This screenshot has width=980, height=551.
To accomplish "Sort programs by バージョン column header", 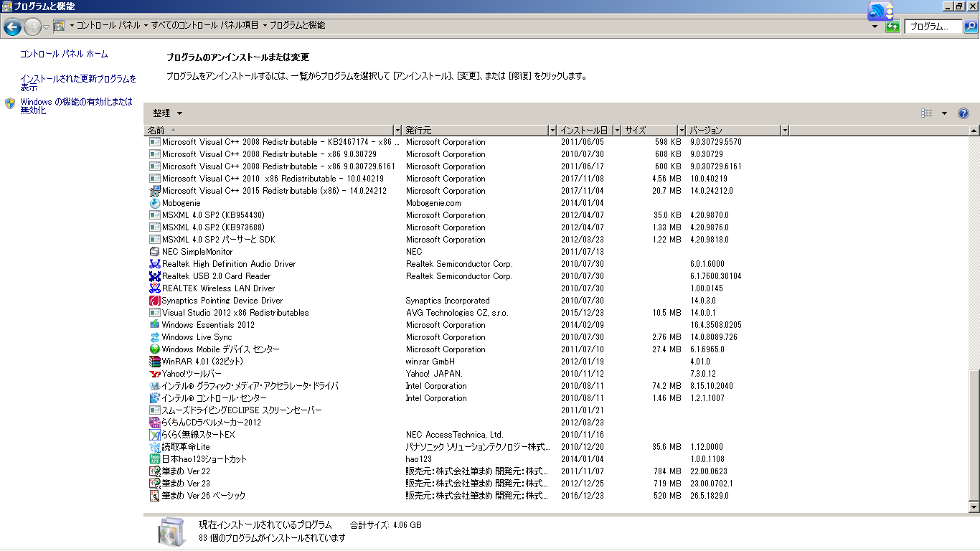I will pos(732,131).
